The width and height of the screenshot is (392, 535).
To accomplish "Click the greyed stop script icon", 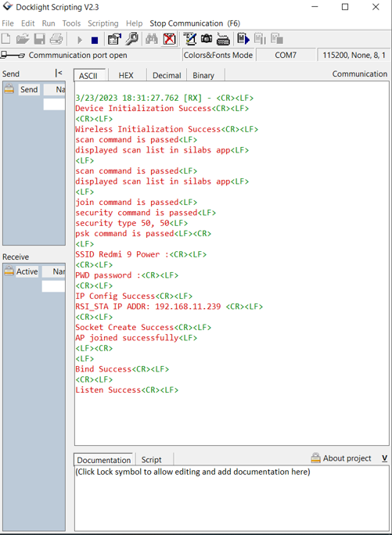I will click(x=277, y=38).
